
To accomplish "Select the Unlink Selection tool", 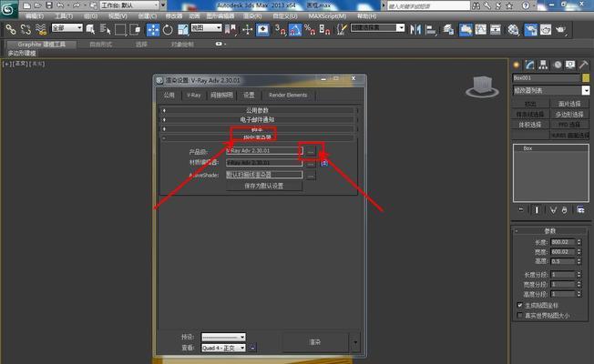I will tap(26, 29).
